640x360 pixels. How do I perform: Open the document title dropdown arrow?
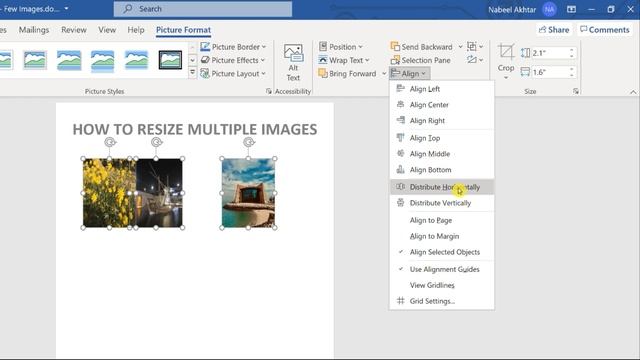point(66,9)
